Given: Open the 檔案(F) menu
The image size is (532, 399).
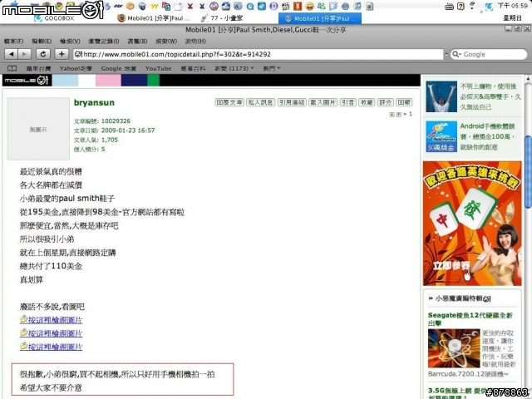Looking at the screenshot, I should 13,41.
